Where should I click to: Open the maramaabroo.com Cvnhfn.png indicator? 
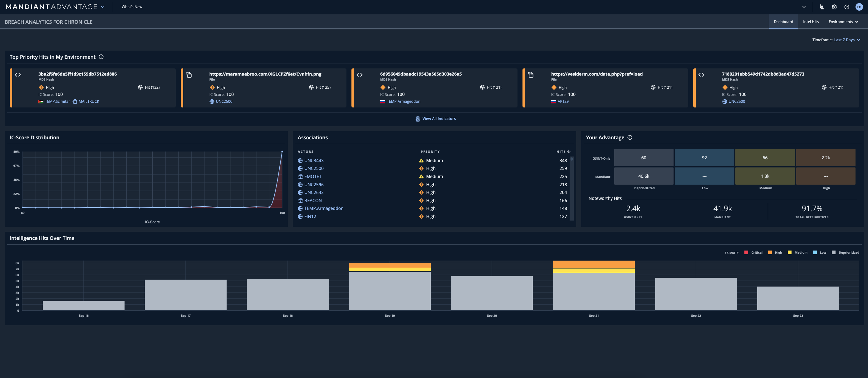[x=265, y=74]
